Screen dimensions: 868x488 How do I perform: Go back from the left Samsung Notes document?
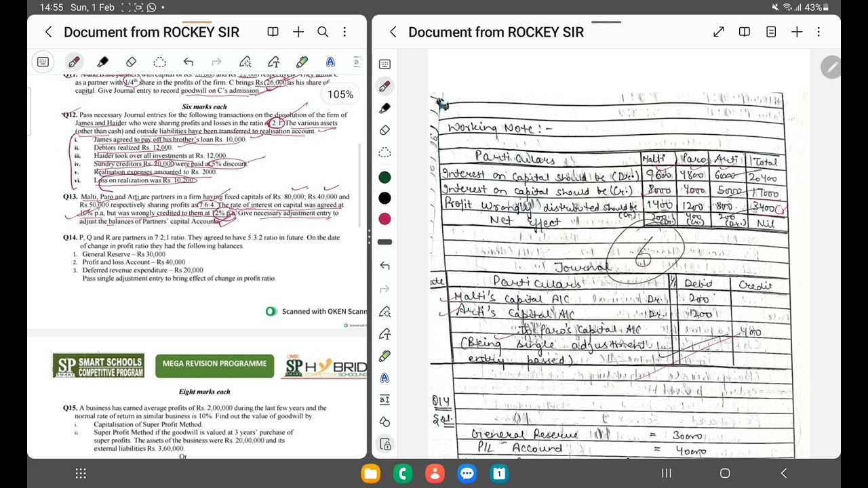click(48, 32)
